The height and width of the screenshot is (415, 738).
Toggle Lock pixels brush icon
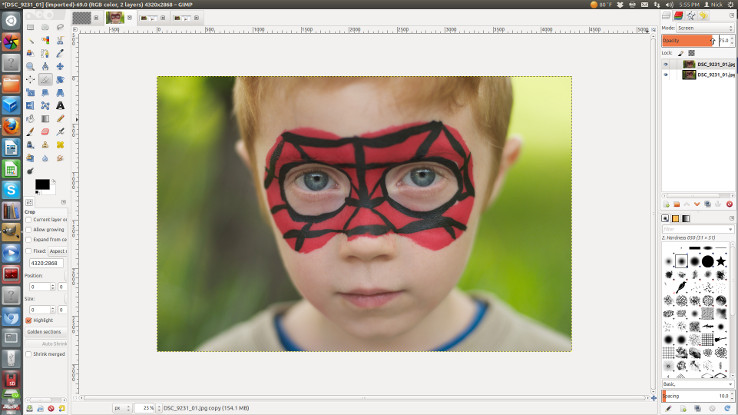tap(681, 53)
